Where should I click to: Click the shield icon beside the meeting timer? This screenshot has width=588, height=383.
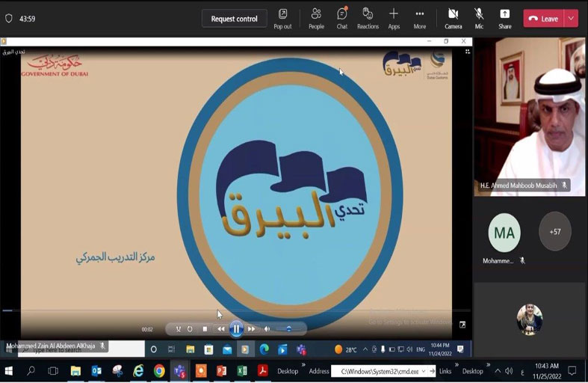click(9, 19)
